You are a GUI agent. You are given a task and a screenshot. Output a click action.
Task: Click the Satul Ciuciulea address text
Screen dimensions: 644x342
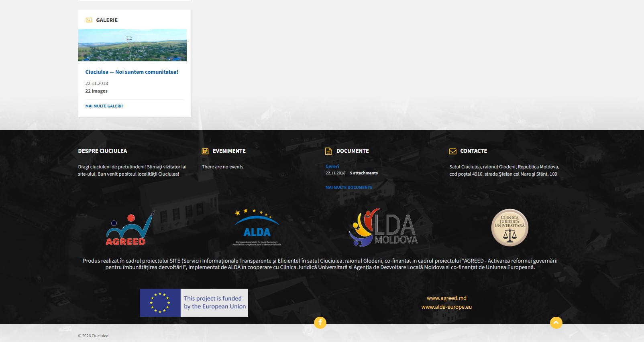tap(504, 170)
